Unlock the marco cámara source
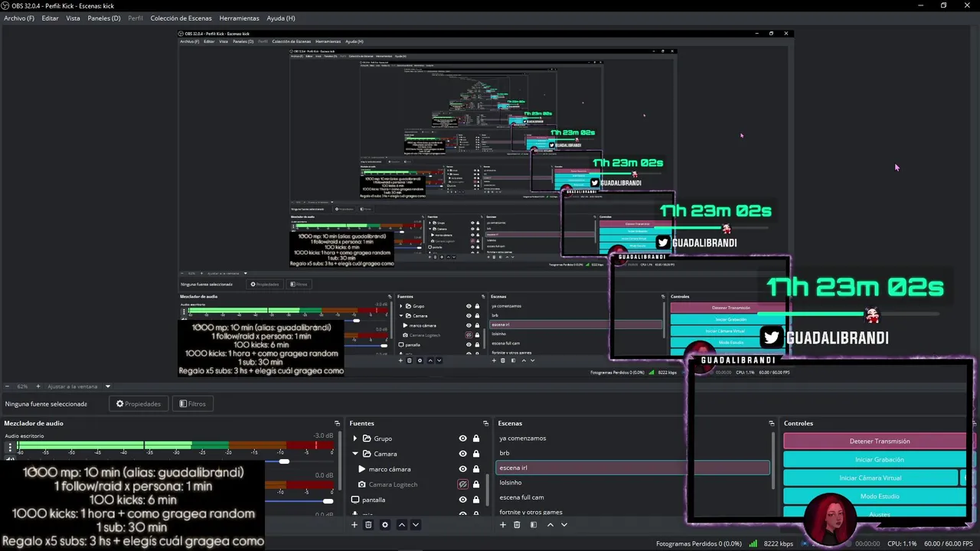 pyautogui.click(x=476, y=469)
